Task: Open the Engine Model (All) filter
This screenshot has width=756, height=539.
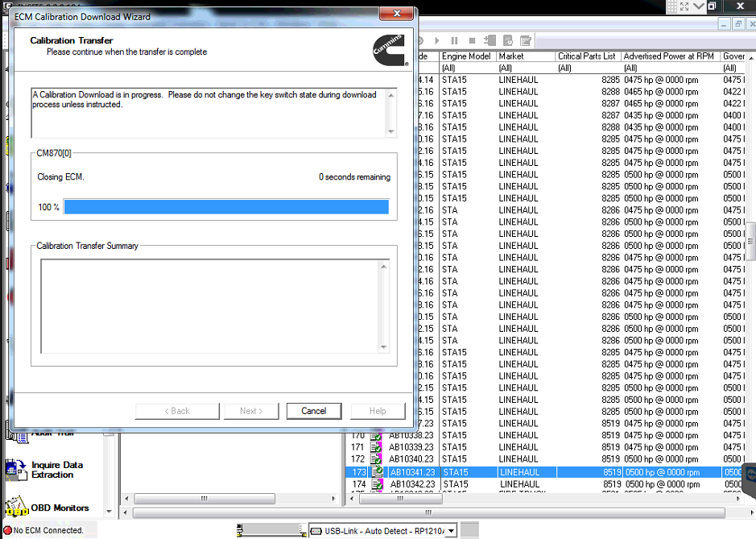Action: pyautogui.click(x=467, y=68)
